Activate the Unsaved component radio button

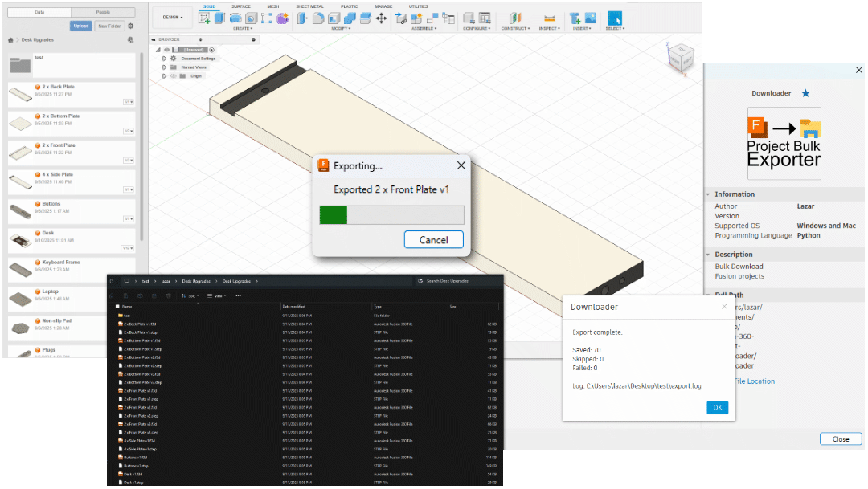212,50
